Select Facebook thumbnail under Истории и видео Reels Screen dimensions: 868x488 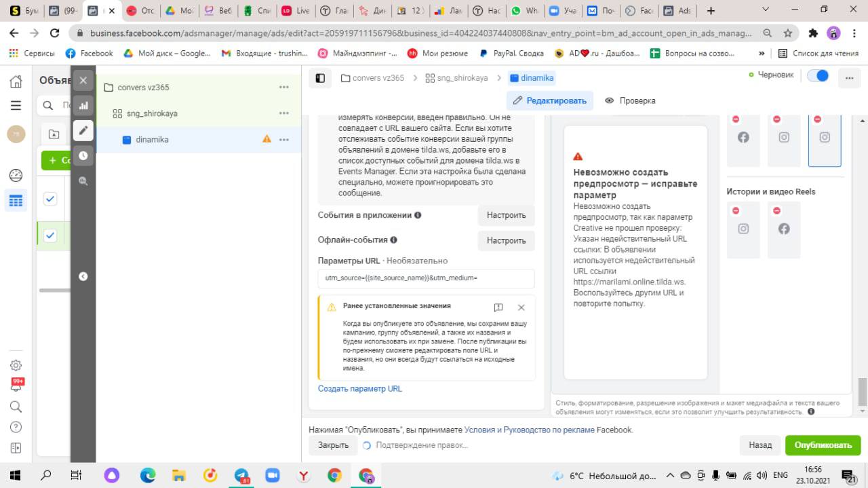tap(784, 230)
